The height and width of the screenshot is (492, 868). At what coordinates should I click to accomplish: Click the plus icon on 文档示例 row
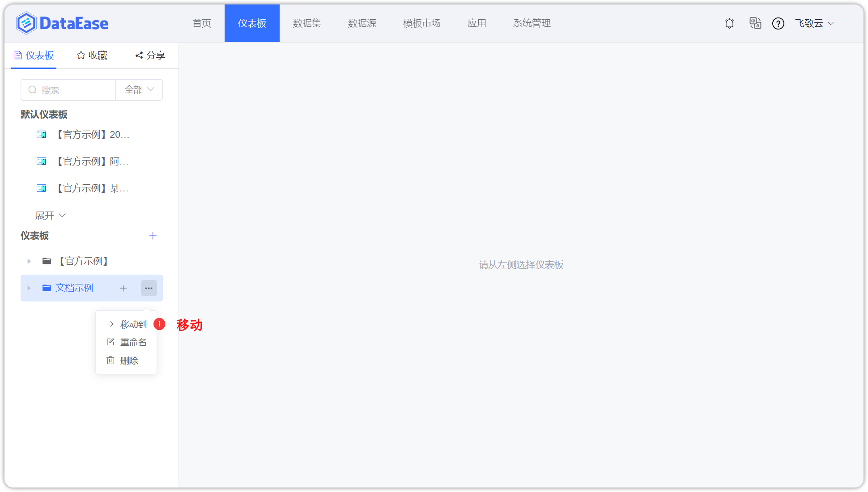click(123, 288)
